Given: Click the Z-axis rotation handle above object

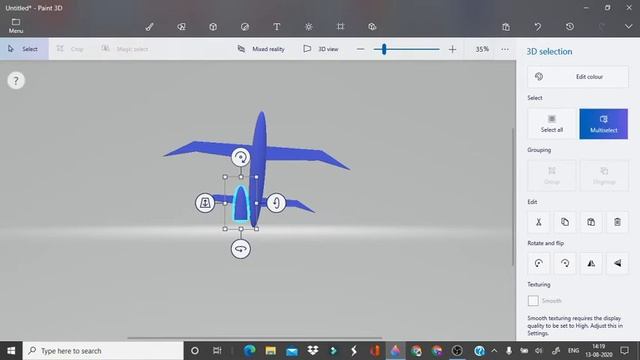Looking at the screenshot, I should pyautogui.click(x=241, y=157).
